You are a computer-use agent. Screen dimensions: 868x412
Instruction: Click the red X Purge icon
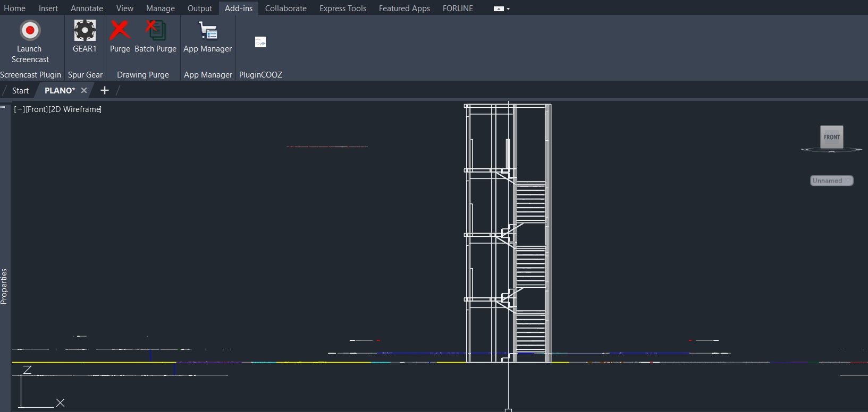[x=120, y=31]
